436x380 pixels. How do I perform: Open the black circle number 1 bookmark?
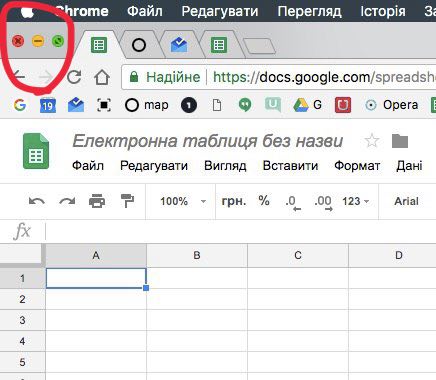tap(189, 105)
